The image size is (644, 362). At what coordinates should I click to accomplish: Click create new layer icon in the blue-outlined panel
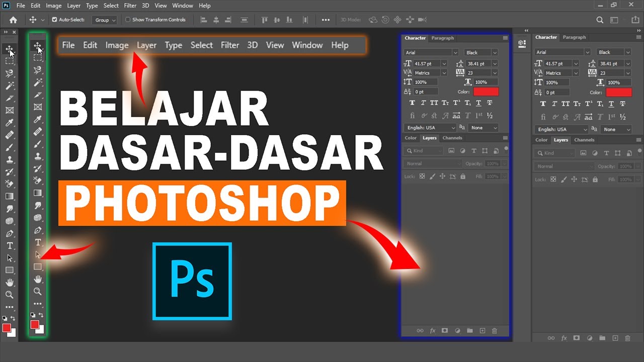[x=482, y=330]
